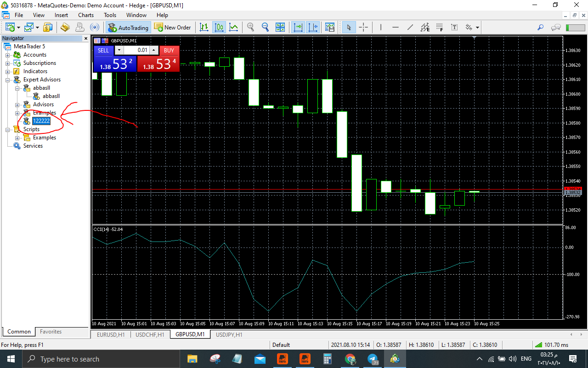588x368 pixels.
Task: Select the abbasll expert under abbasll folder
Action: click(x=51, y=96)
